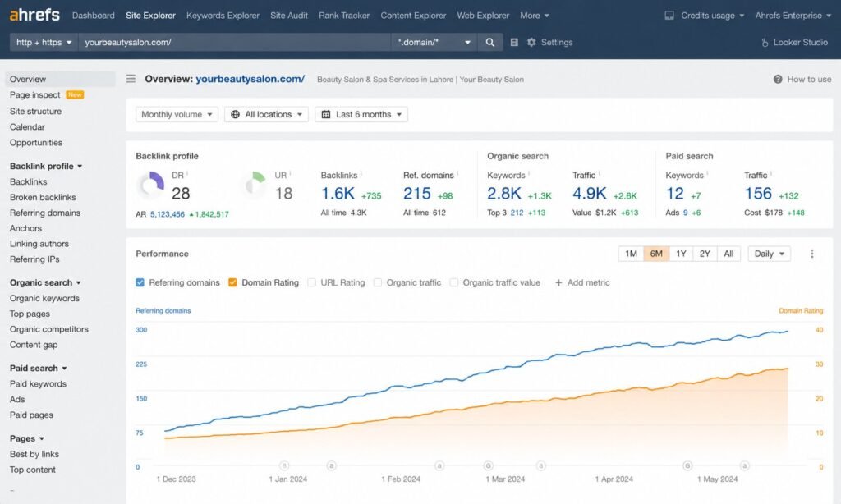The width and height of the screenshot is (841, 504).
Task: Open Last 6 months date dropdown
Action: 361,114
